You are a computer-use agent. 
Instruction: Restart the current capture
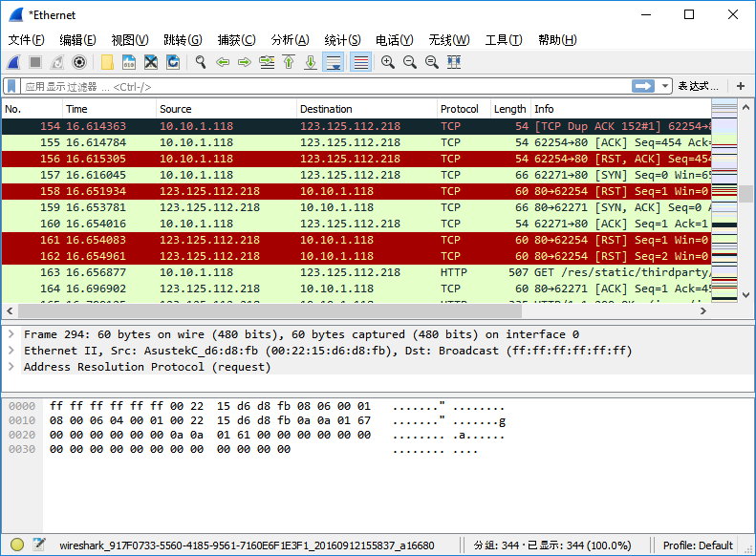click(57, 62)
